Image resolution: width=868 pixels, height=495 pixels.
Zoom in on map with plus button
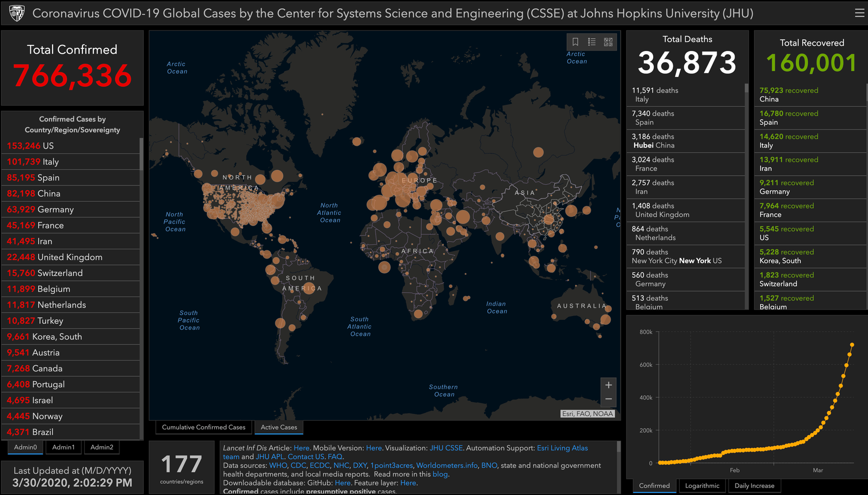(x=609, y=385)
